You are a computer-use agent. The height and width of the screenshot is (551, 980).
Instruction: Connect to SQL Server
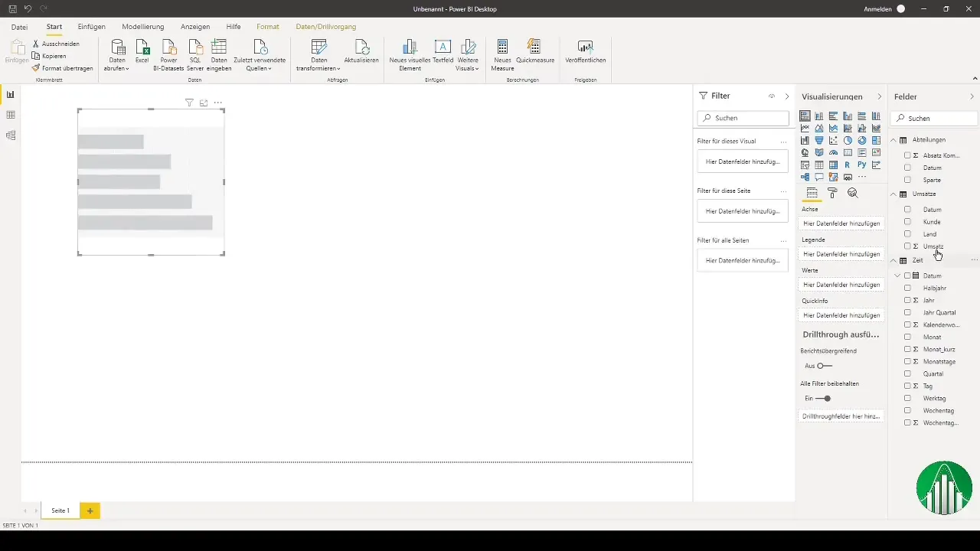pyautogui.click(x=195, y=55)
